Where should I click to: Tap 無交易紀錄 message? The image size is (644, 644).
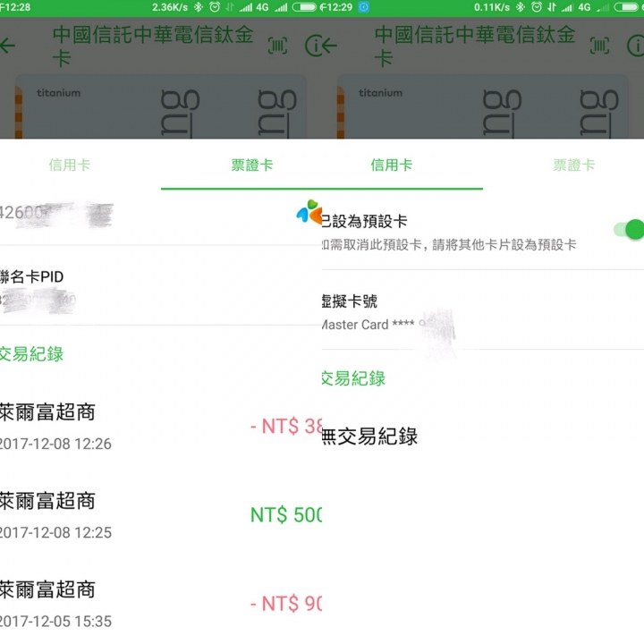[369, 436]
